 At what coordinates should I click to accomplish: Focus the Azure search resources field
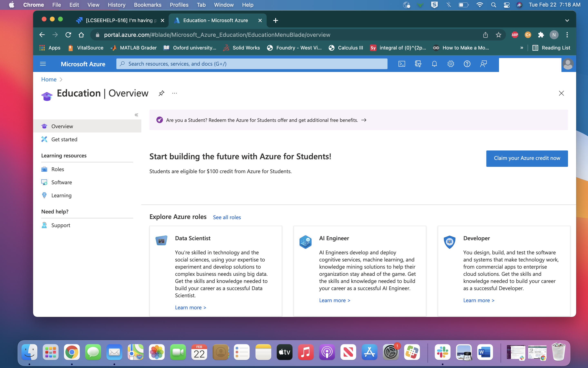coord(252,64)
